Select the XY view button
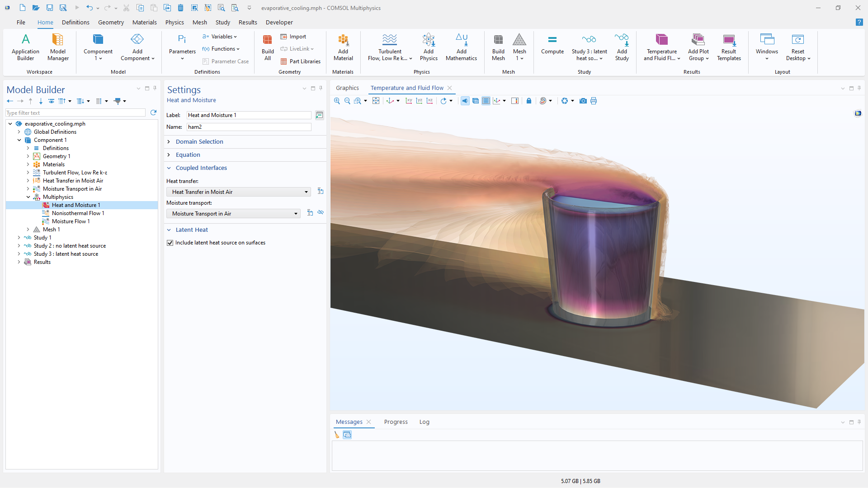 point(409,101)
